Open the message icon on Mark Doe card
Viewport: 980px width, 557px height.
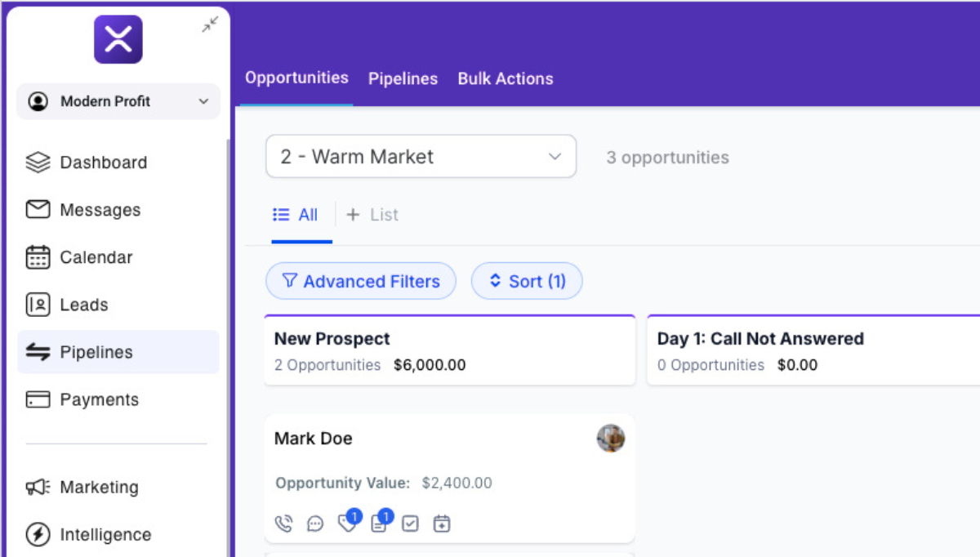[x=315, y=524]
